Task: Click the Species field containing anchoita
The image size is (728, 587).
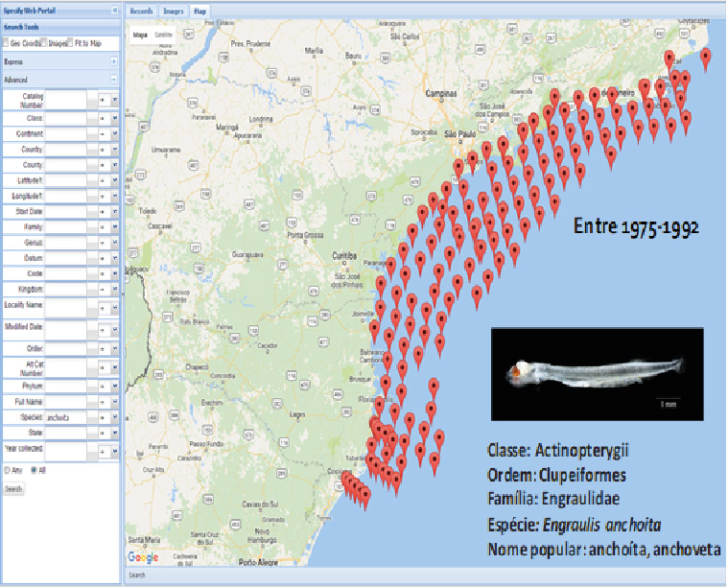Action: coord(66,417)
